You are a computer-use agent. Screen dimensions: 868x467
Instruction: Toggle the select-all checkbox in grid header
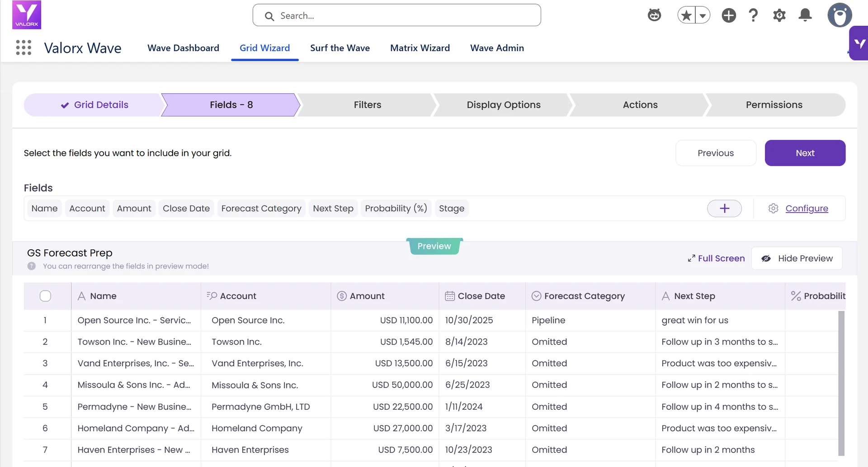(x=45, y=296)
